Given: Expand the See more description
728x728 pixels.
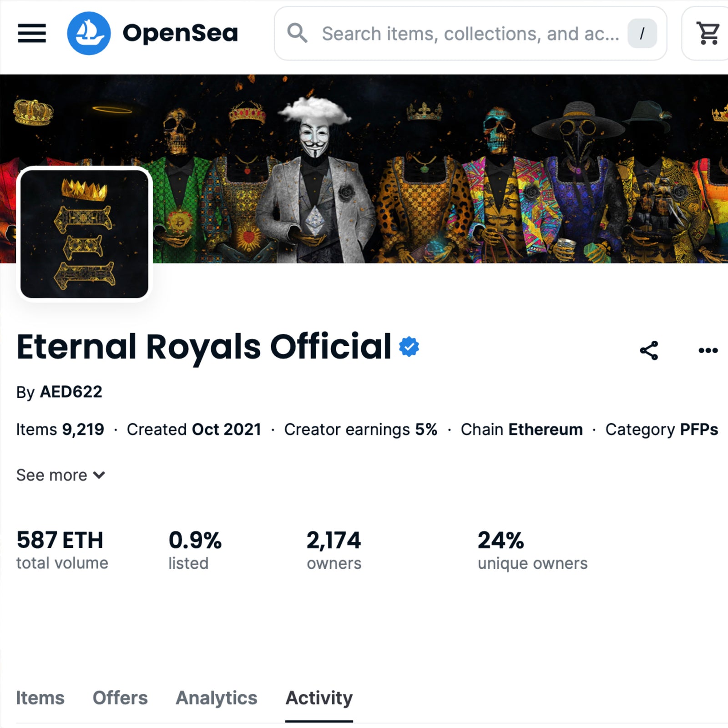Looking at the screenshot, I should (x=61, y=475).
